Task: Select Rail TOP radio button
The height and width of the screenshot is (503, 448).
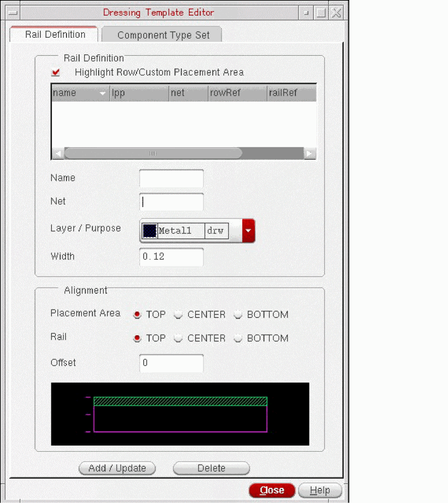Action: [137, 338]
